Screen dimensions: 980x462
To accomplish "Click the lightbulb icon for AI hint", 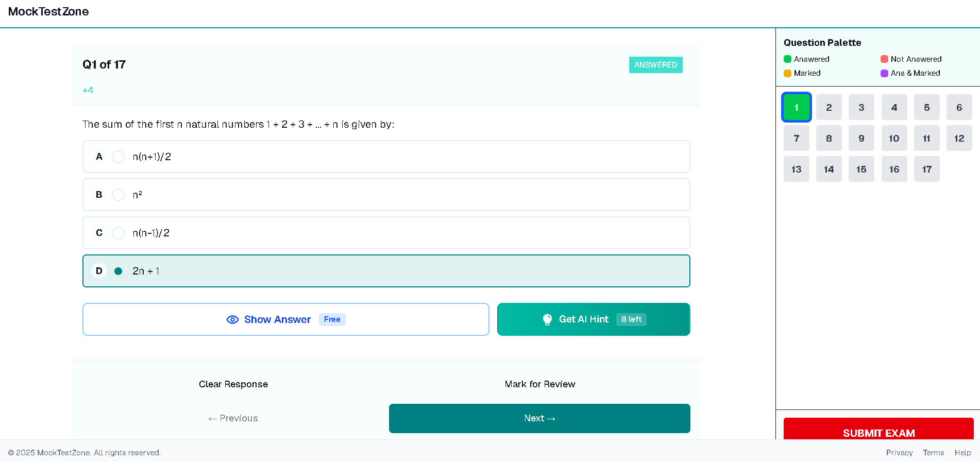I will 547,319.
